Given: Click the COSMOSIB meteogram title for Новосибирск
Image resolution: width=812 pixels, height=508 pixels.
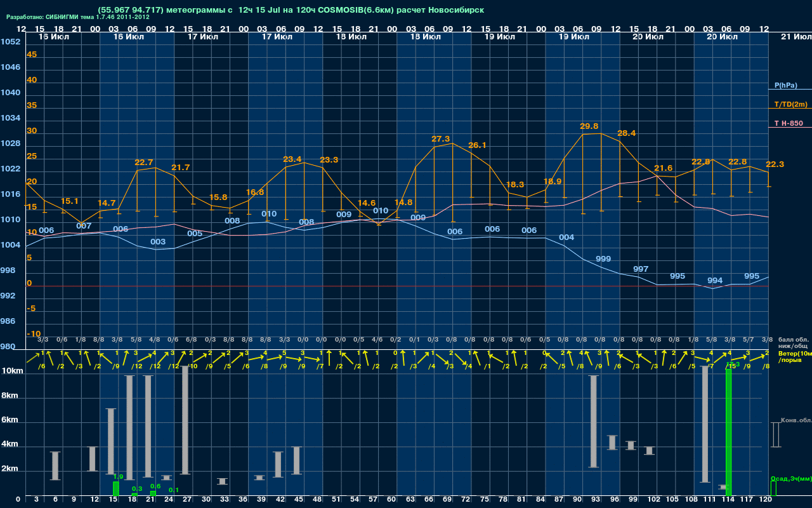Looking at the screenshot, I should pos(291,10).
